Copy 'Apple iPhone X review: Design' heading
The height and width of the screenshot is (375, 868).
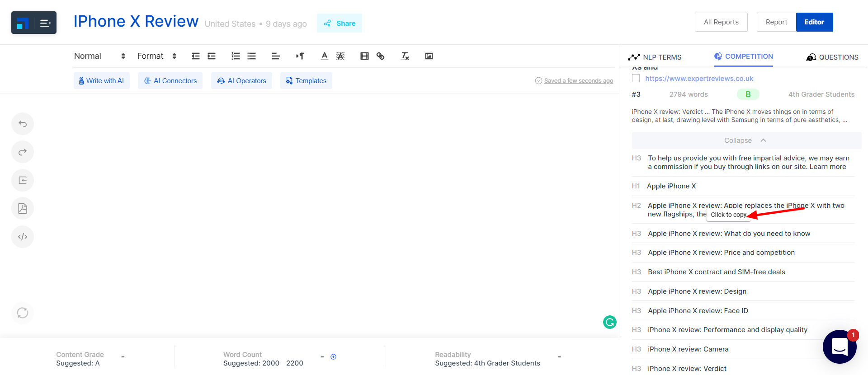point(697,291)
